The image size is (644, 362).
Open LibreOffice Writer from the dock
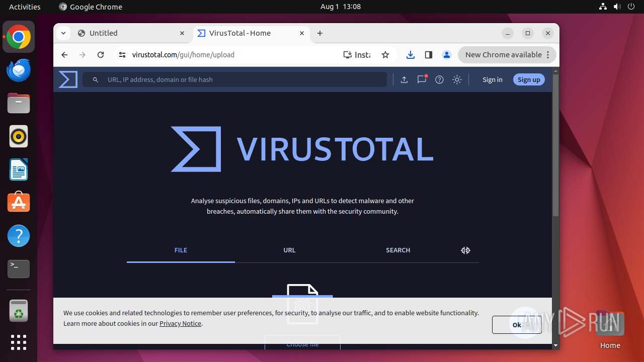tap(19, 169)
